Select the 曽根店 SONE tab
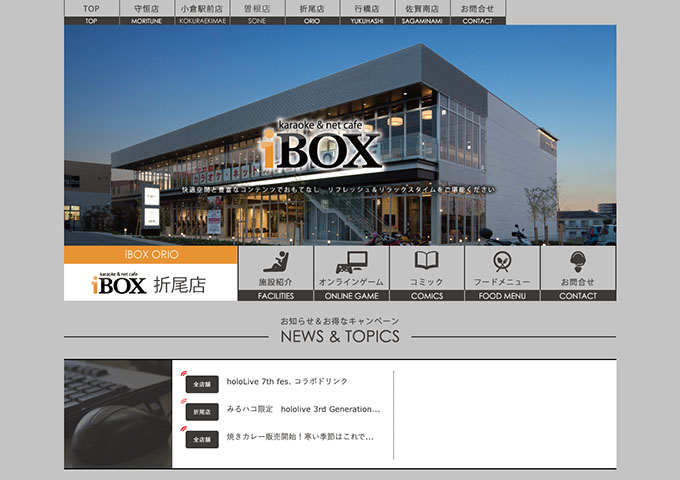 point(257,12)
